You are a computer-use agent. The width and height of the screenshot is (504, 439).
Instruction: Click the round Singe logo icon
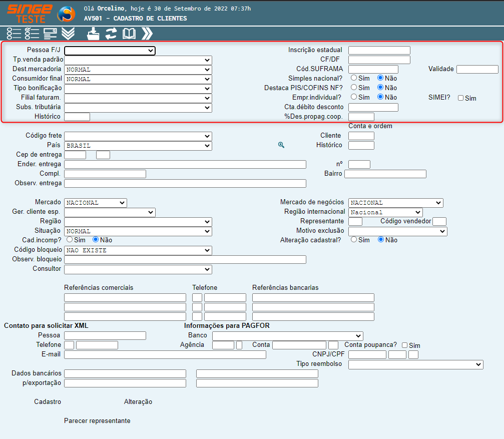[66, 14]
